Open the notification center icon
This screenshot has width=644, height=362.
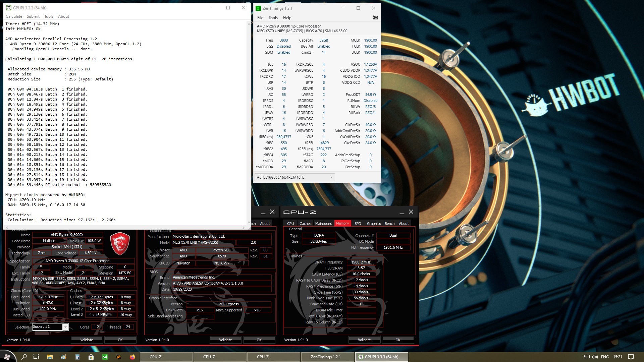631,357
